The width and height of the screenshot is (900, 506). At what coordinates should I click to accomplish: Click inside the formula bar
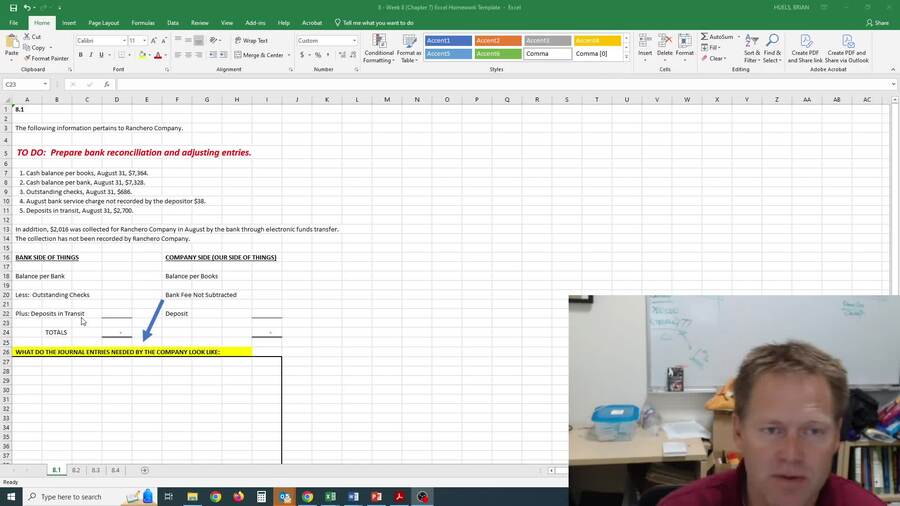503,84
